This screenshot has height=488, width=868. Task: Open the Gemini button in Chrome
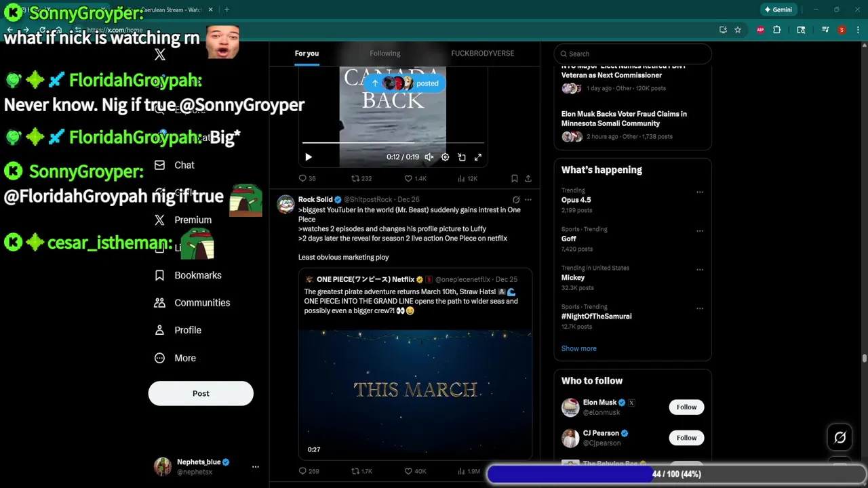click(x=778, y=9)
